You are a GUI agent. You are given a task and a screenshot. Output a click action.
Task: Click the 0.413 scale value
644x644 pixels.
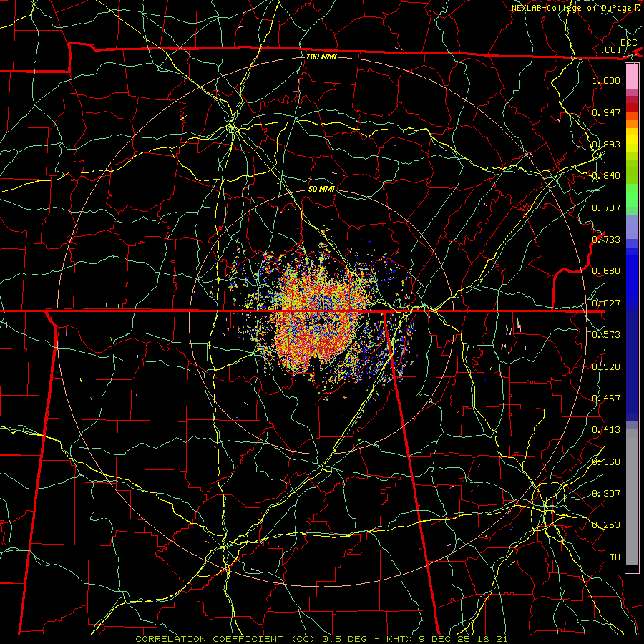[x=606, y=430]
